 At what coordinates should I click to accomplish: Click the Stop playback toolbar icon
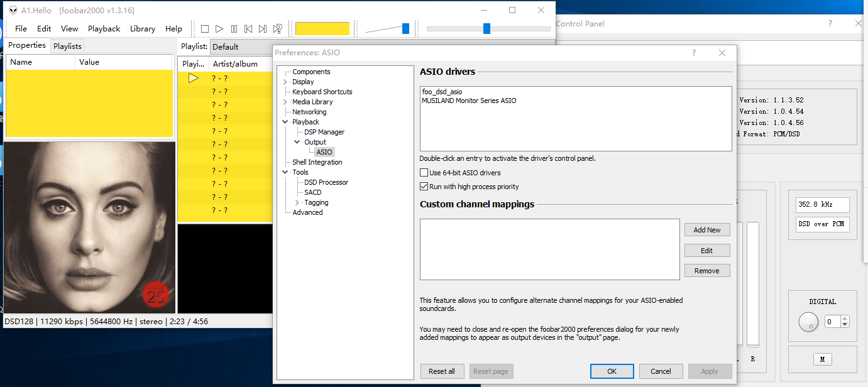pos(205,29)
